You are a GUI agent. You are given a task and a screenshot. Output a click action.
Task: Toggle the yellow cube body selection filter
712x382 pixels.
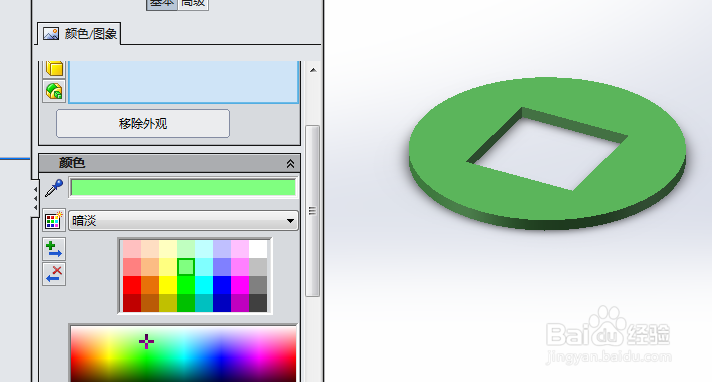(54, 69)
